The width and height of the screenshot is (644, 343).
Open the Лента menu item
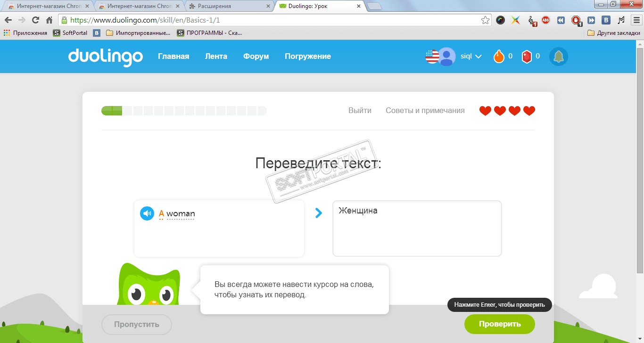tap(216, 57)
